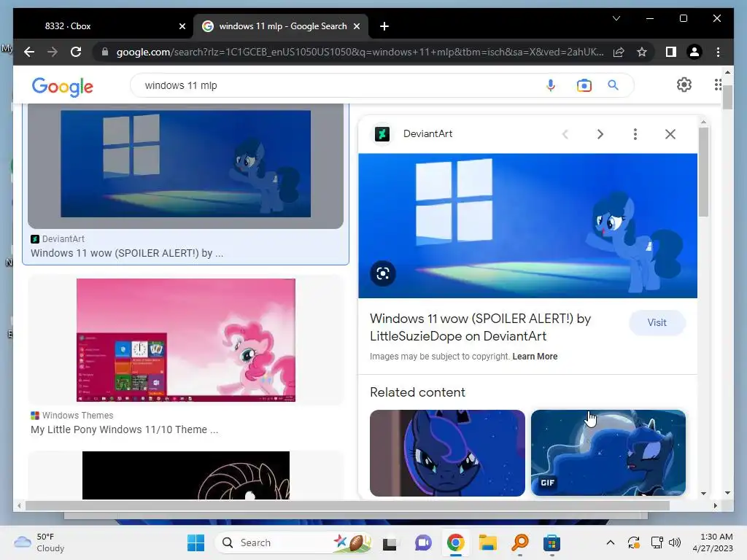Select the windows 11 mlp Google Search tab
747x560 pixels.
(282, 26)
